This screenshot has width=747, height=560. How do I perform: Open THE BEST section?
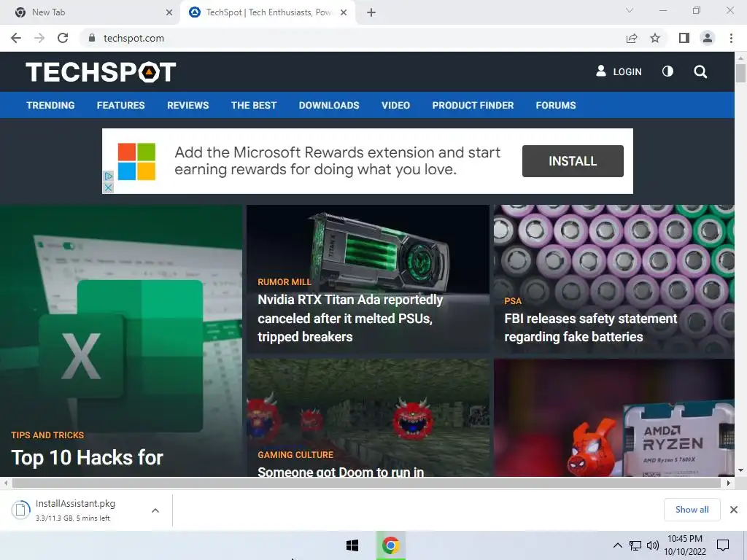(254, 105)
